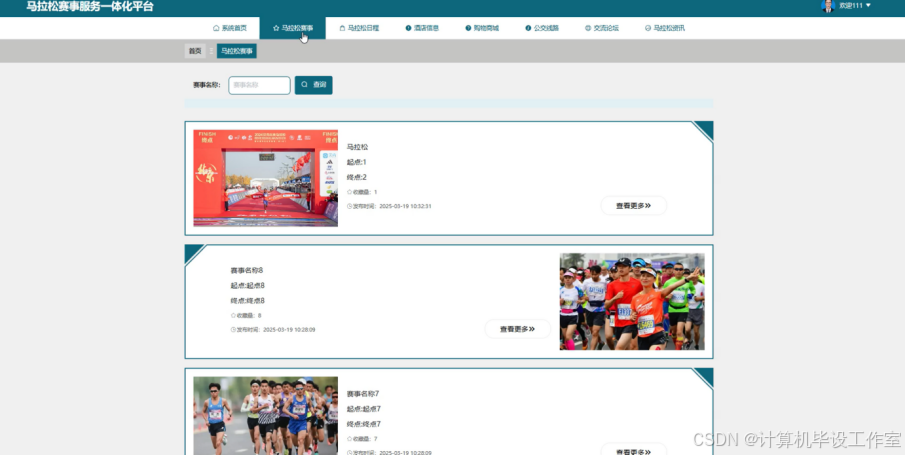Open the 赛事名称8 runners photo
Viewport: 905px width, 455px height.
tap(632, 301)
